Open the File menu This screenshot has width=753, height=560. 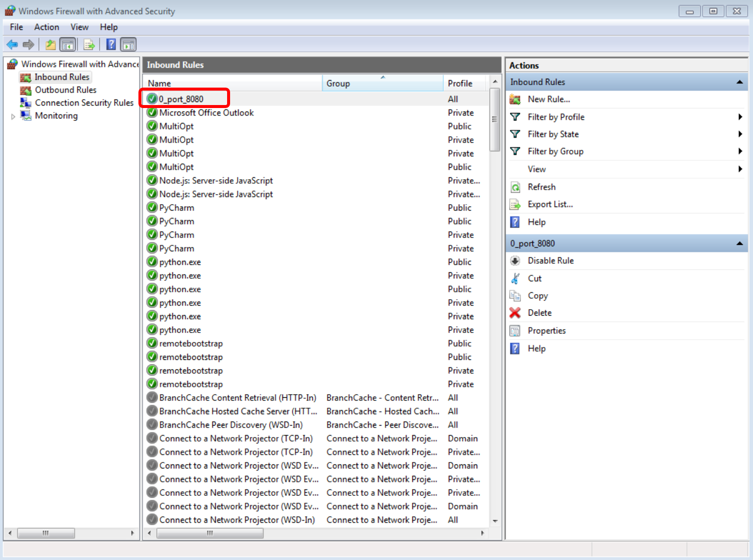16,27
